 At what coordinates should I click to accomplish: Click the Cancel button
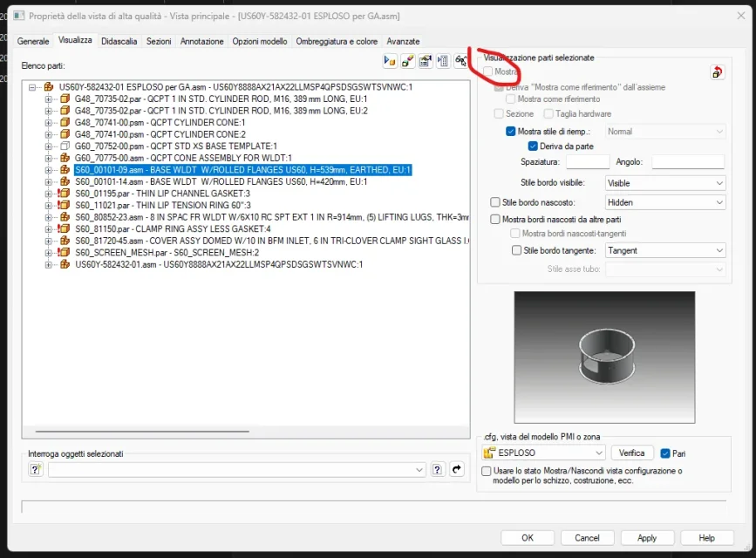click(587, 538)
